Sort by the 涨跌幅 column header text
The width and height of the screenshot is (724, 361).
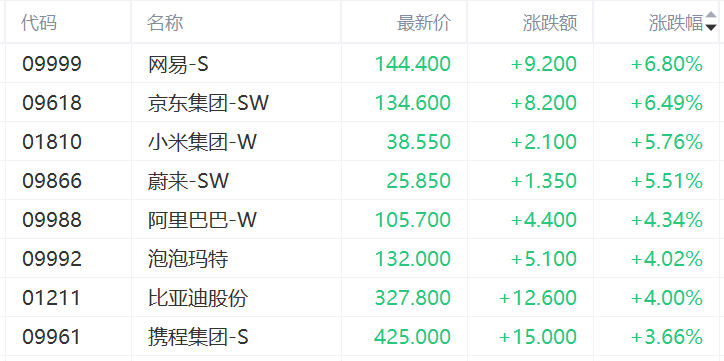pos(676,22)
